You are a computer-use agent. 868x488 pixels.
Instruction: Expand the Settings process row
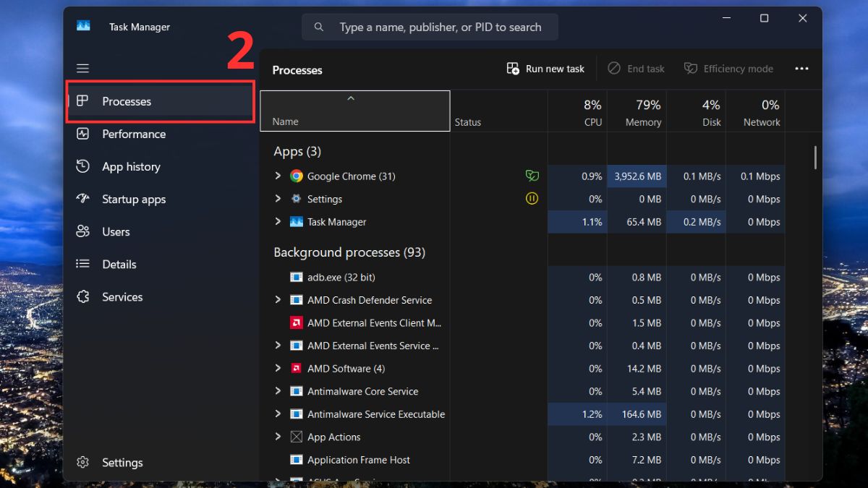tap(278, 198)
